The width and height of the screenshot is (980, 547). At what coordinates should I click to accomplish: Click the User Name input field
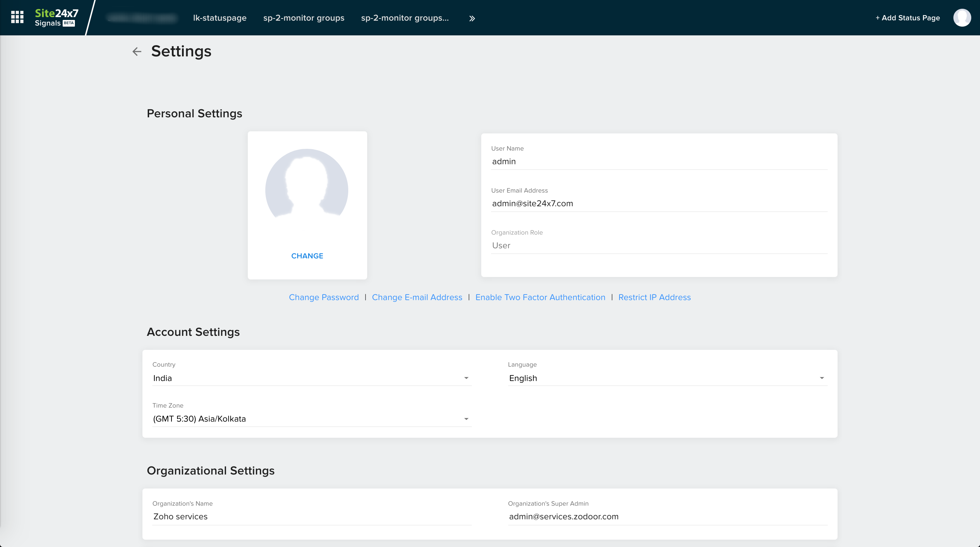pyautogui.click(x=659, y=161)
